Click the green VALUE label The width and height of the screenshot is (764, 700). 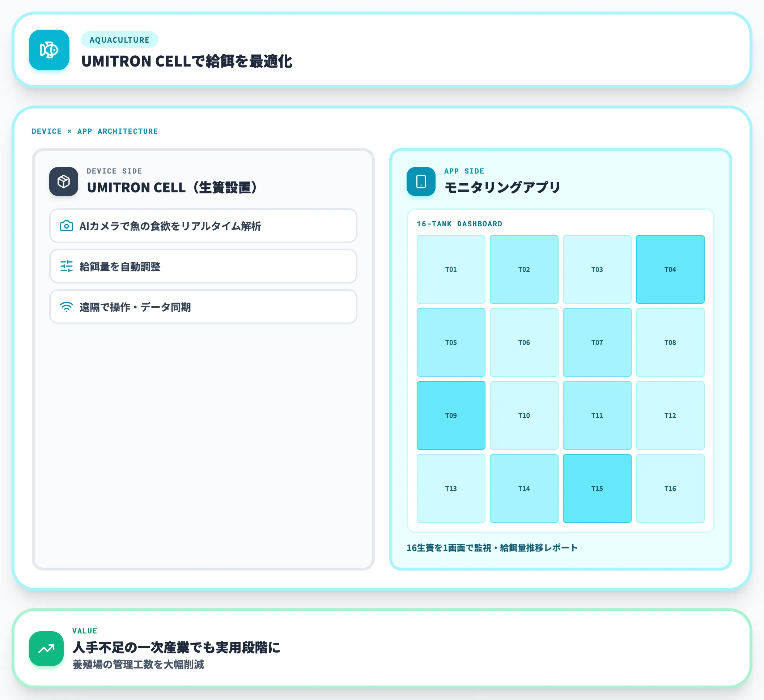85,631
